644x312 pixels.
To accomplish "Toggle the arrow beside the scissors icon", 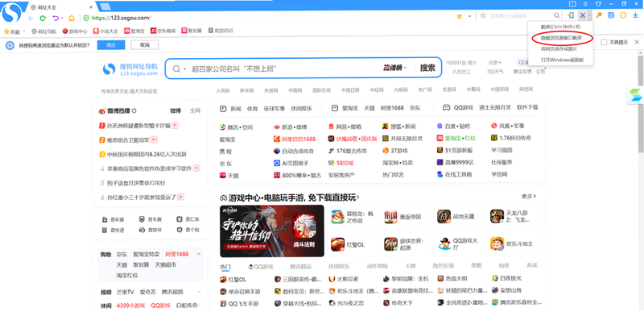I will point(589,15).
